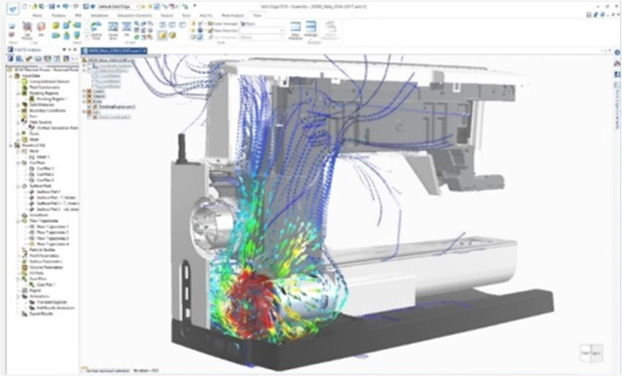Viewport: 622px width, 376px height.
Task: Click the Fit view icon in ribbon
Action: (x=127, y=30)
